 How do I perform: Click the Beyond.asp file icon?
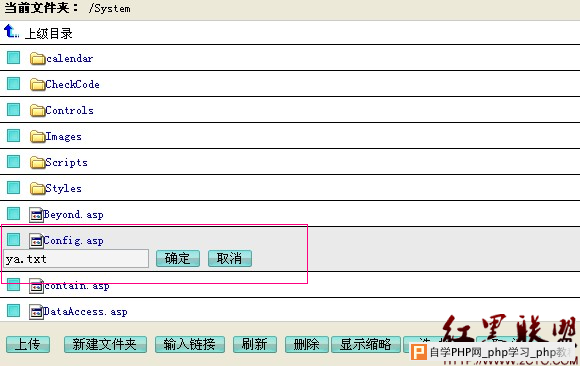(x=36, y=215)
